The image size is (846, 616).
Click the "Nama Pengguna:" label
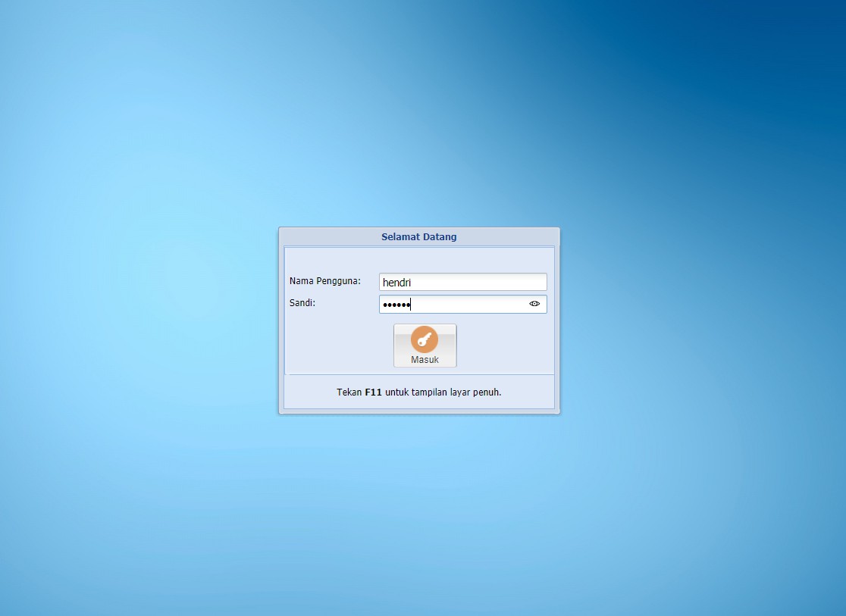[324, 281]
